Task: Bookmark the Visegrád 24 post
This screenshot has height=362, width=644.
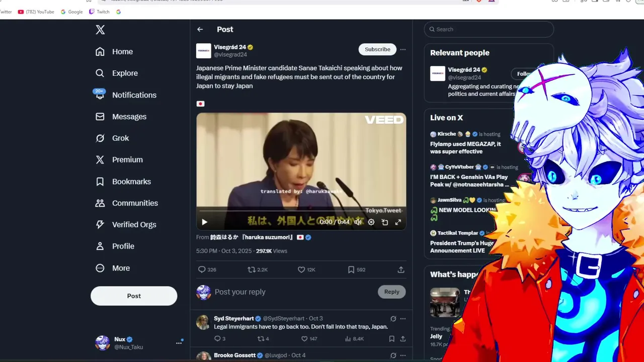Action: (x=351, y=270)
